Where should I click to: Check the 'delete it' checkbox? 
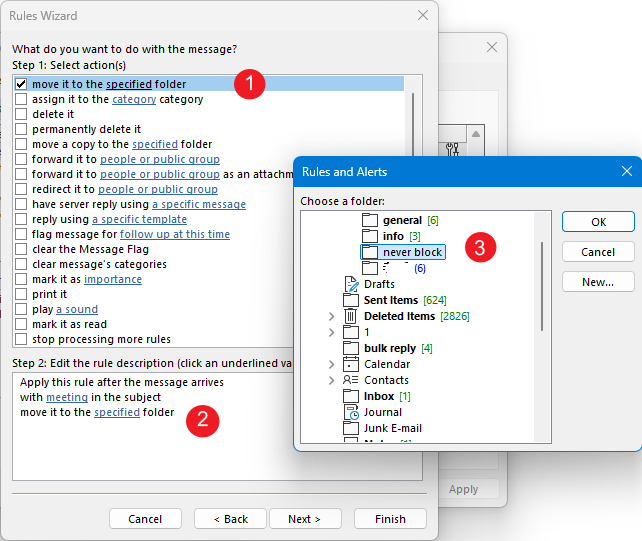21,114
